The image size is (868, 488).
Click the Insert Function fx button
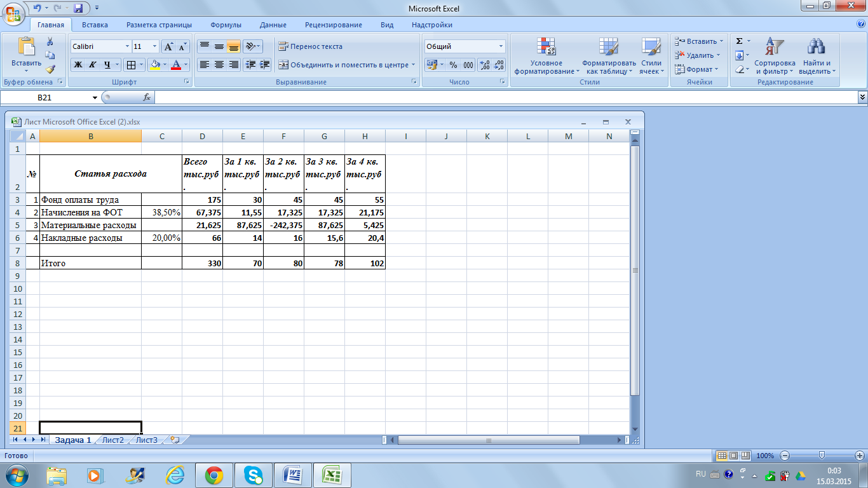click(147, 97)
